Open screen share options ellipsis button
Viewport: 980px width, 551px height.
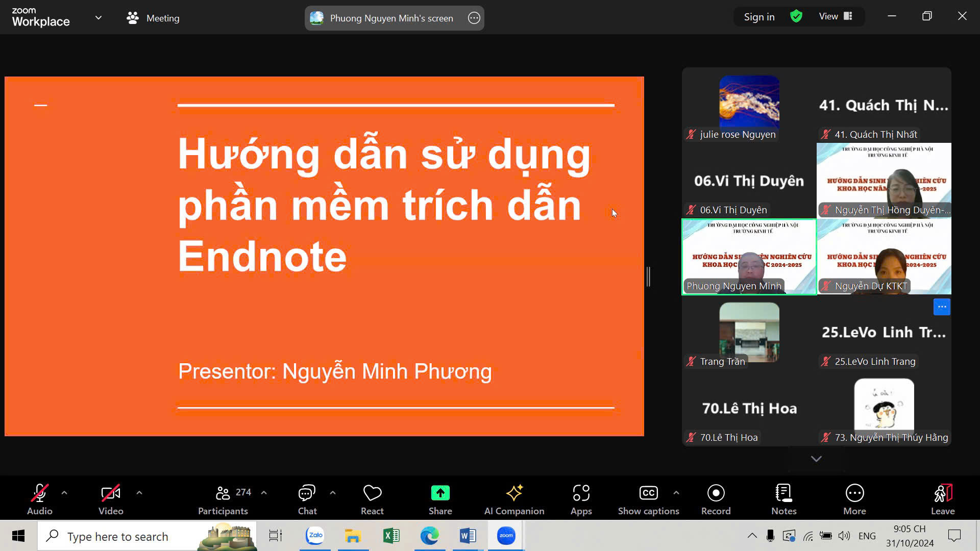[x=474, y=18]
